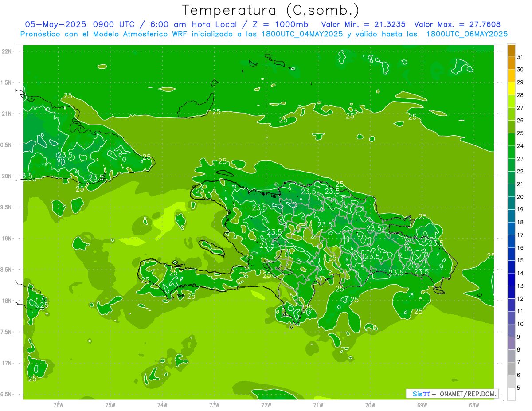
Task: Click the legend label "20"
Action: click(520, 197)
